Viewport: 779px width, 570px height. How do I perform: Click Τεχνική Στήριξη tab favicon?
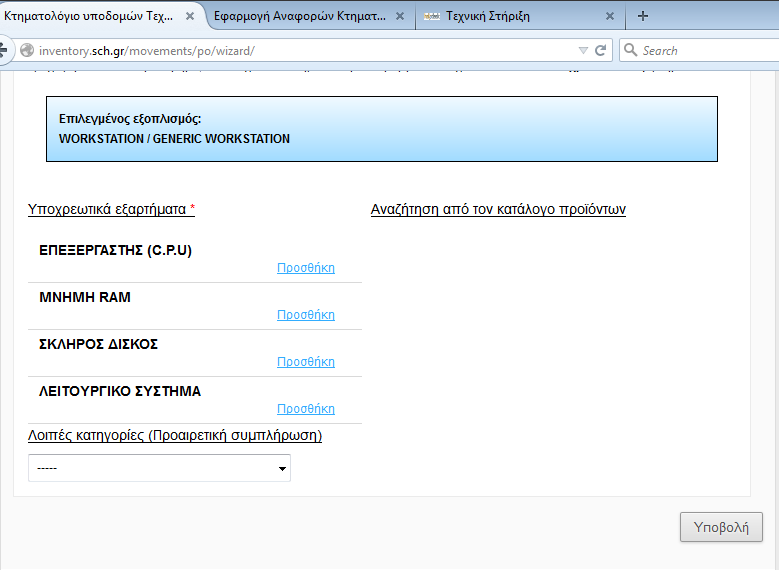click(x=432, y=16)
